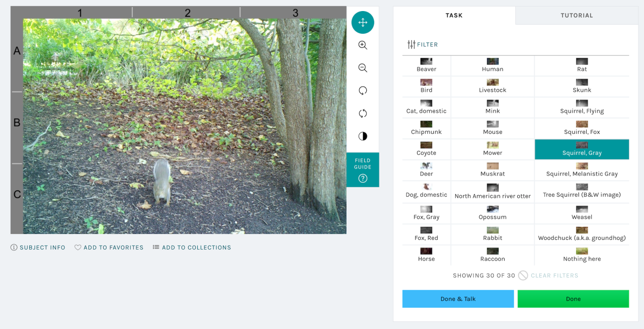Submit with Done & Talk button
This screenshot has height=329, width=644.
[458, 299]
